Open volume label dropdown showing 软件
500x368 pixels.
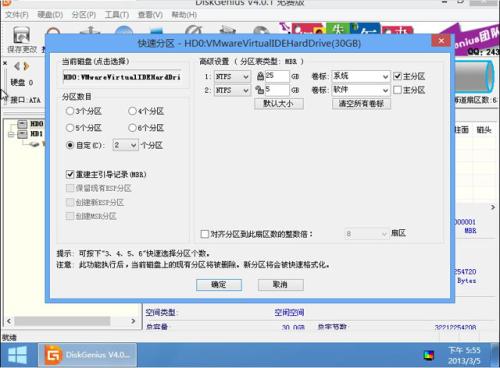pos(361,90)
